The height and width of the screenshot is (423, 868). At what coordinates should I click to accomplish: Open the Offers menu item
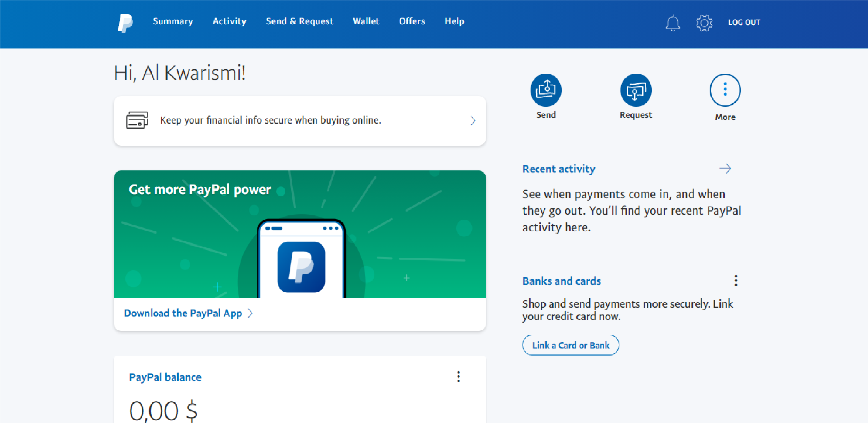(x=412, y=21)
